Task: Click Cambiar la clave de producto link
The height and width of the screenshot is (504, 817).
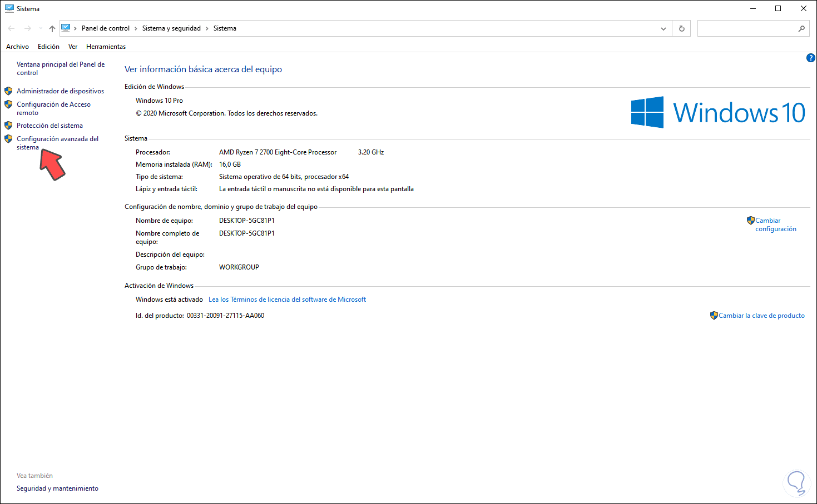Action: tap(761, 316)
